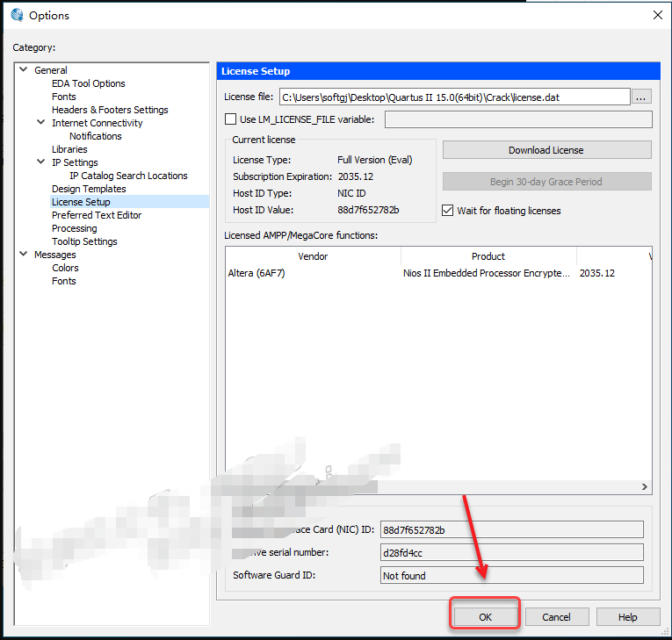Click Begin 30-day Grace Period button
The width and height of the screenshot is (672, 640).
(x=546, y=182)
